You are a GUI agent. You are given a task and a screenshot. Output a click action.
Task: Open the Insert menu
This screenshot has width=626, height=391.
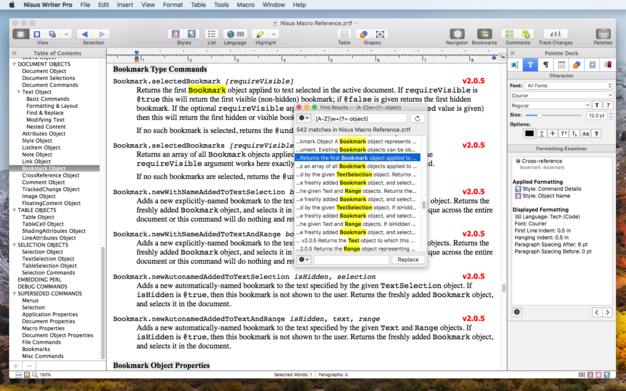[x=125, y=5]
